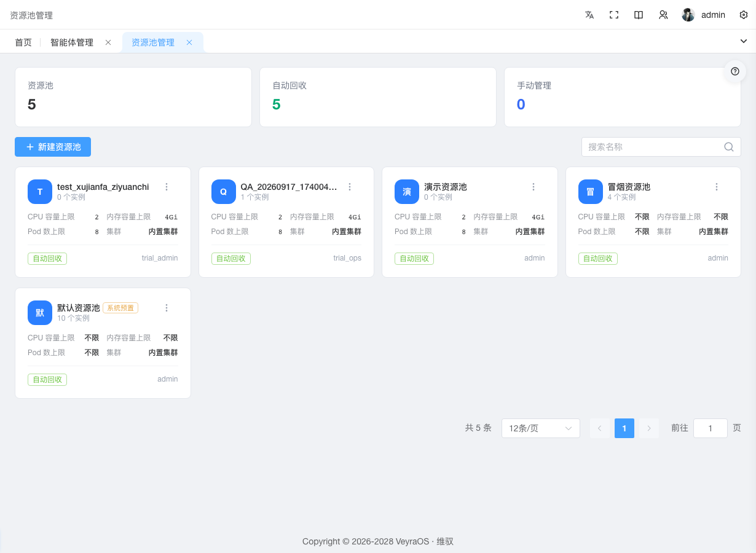Viewport: 756px width, 553px height.
Task: Click the 自动回收 statistics card
Action: [378, 97]
